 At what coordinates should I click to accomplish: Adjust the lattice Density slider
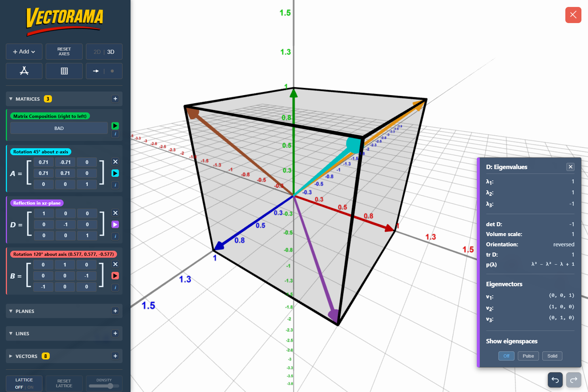(104, 386)
